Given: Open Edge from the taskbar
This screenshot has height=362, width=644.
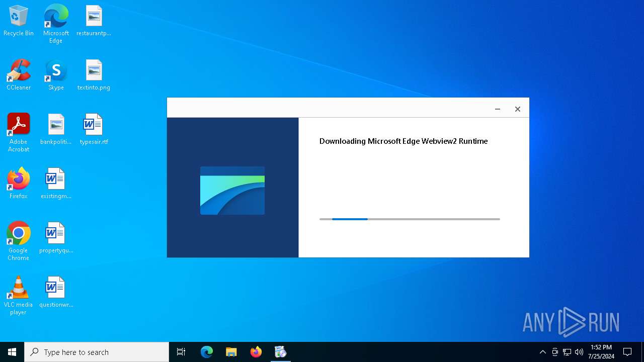Looking at the screenshot, I should (x=207, y=352).
